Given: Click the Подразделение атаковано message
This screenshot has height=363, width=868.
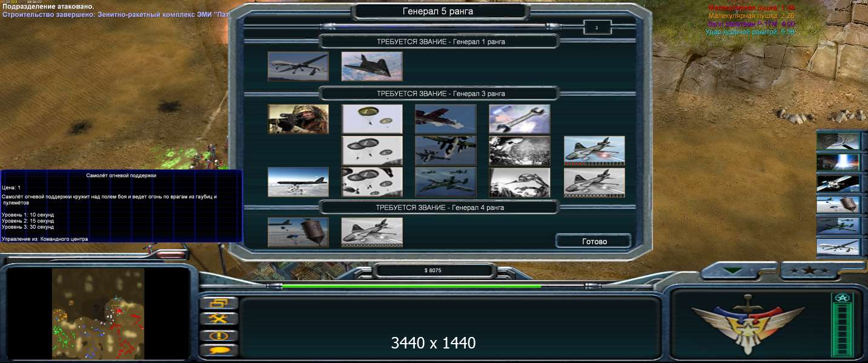Looking at the screenshot, I should click(x=48, y=7).
